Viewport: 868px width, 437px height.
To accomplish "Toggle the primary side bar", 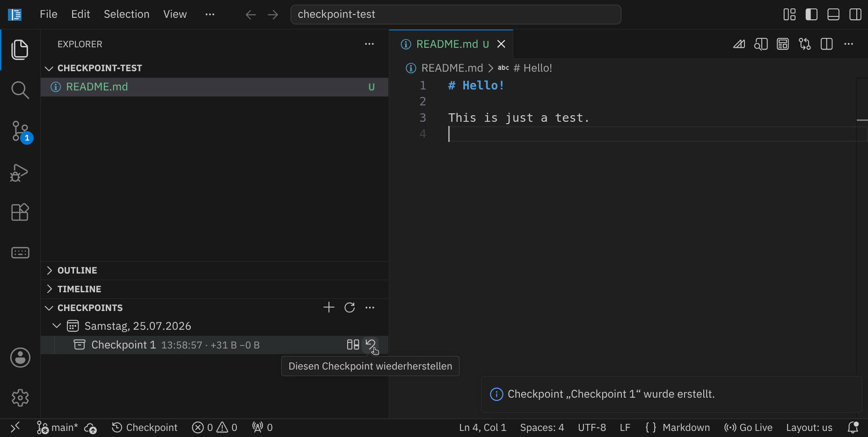I will [811, 15].
